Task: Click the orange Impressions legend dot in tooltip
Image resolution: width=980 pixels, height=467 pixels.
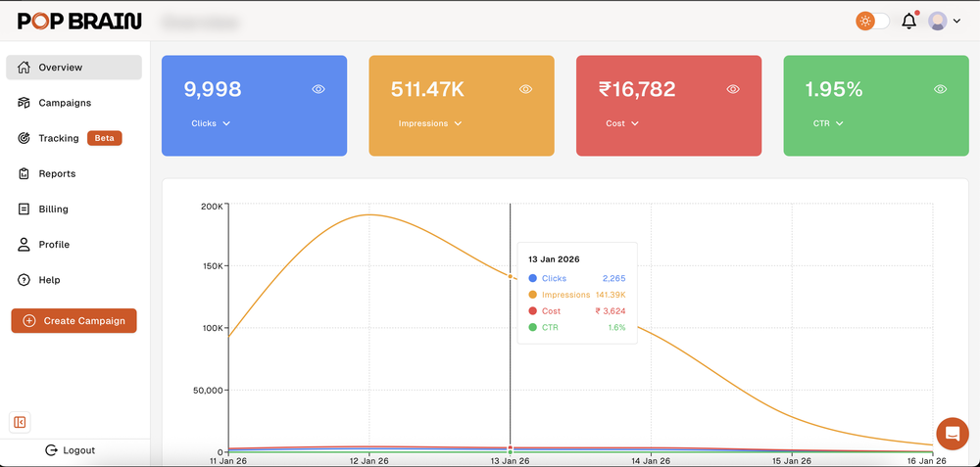Action: [532, 295]
